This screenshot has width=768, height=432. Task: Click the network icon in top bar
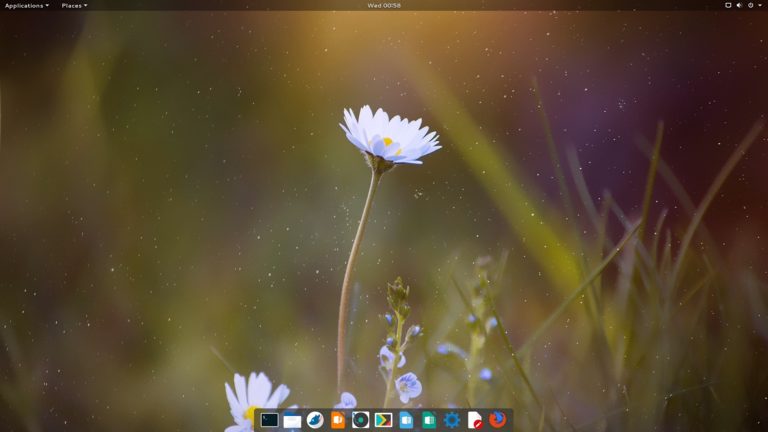[x=728, y=5]
